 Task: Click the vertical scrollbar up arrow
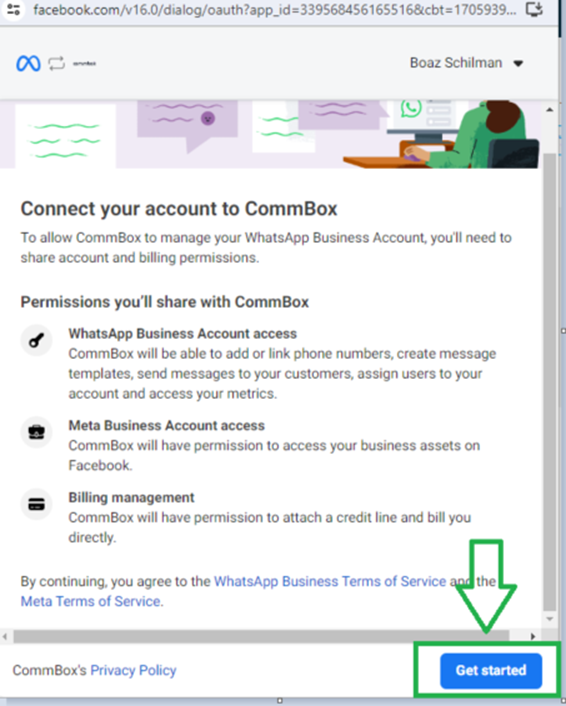[549, 110]
